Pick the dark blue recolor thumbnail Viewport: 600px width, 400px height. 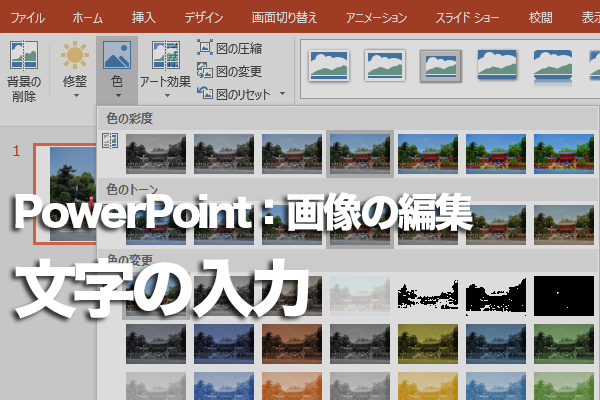(224, 344)
